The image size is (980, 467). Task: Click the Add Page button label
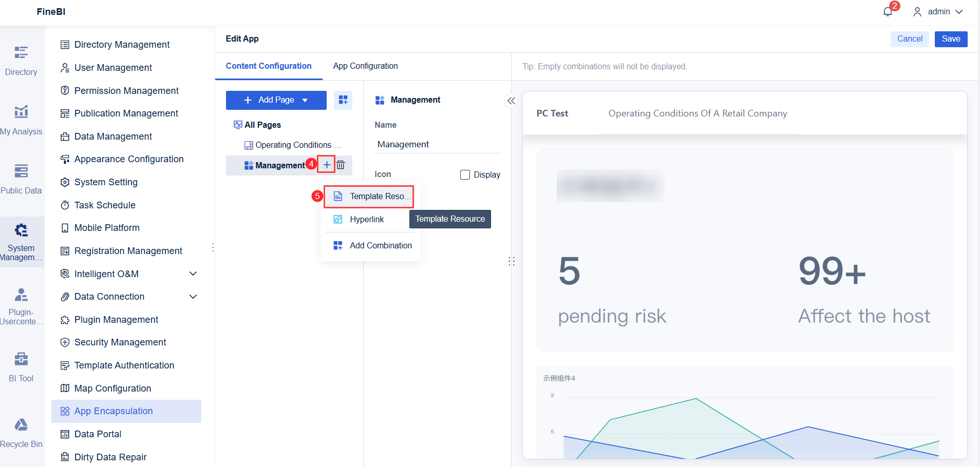pos(276,100)
